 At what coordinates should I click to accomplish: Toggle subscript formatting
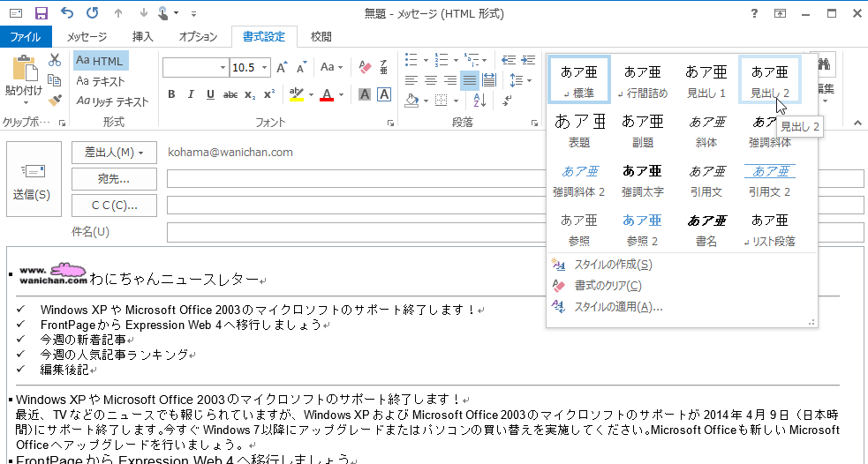250,95
